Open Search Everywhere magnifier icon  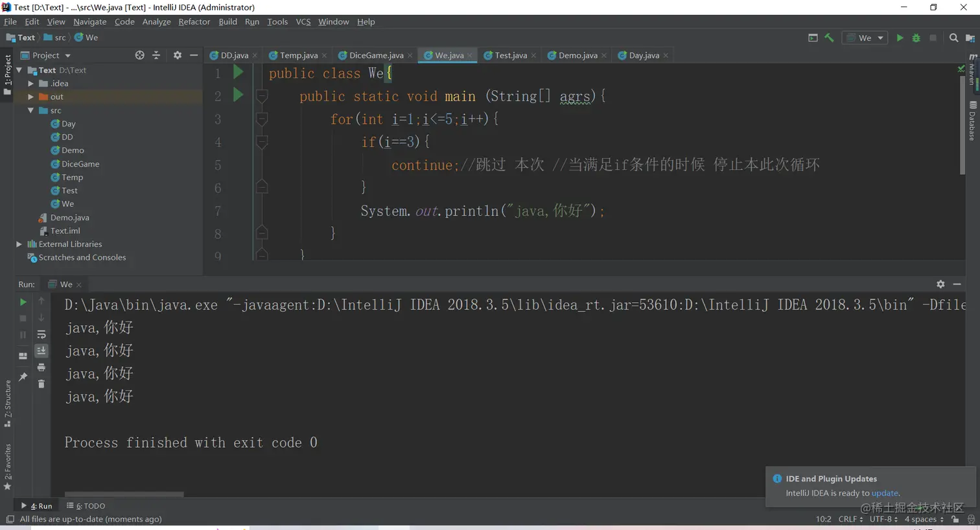pos(953,38)
